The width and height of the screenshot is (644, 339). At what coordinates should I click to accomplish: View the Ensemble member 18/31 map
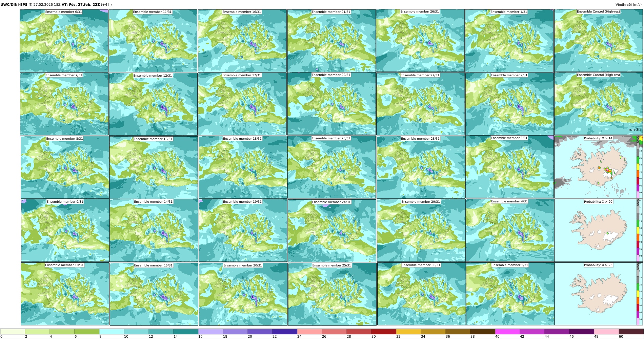click(243, 167)
